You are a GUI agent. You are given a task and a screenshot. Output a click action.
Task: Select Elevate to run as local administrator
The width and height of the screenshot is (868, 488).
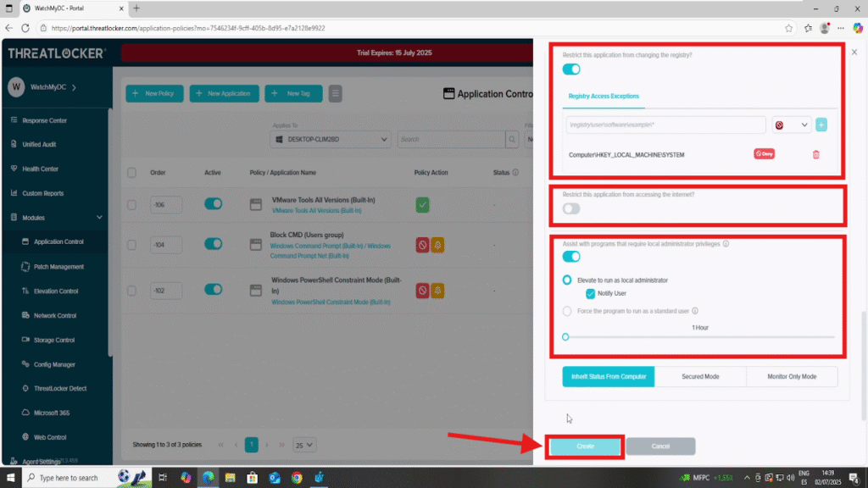[x=567, y=280]
